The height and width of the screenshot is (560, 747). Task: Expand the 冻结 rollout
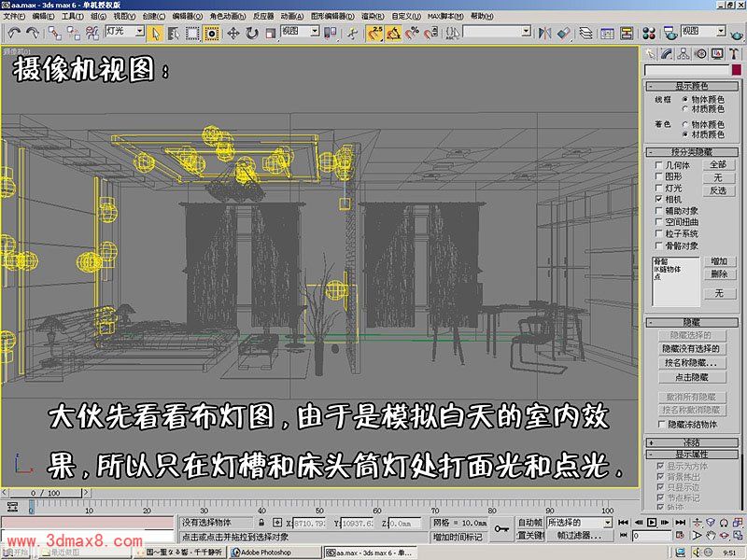pos(692,442)
